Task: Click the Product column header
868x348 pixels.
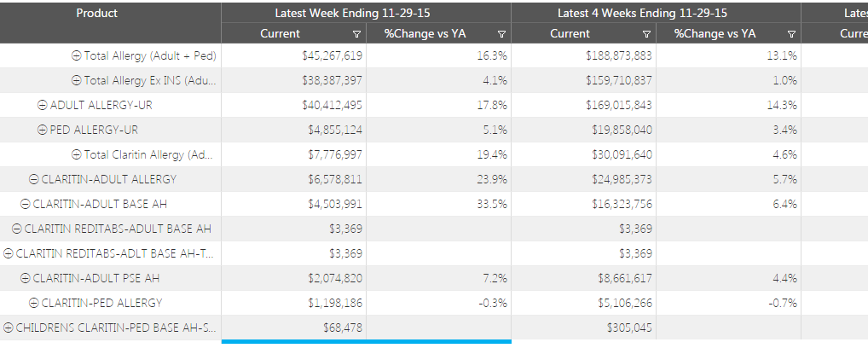Action: (x=97, y=14)
